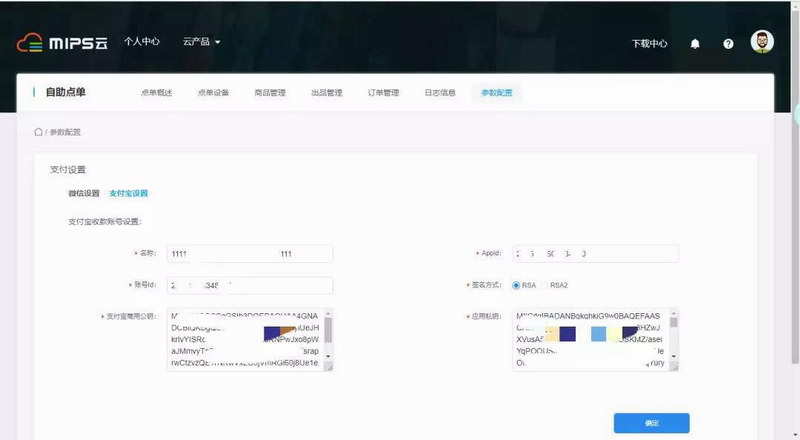Click the home icon in breadcrumb

(38, 132)
